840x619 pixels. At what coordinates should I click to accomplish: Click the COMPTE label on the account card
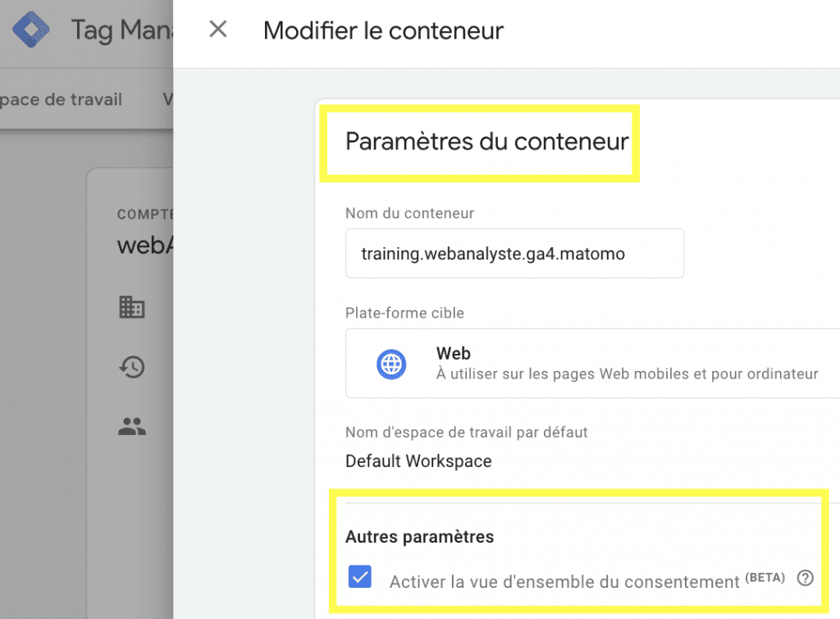144,214
